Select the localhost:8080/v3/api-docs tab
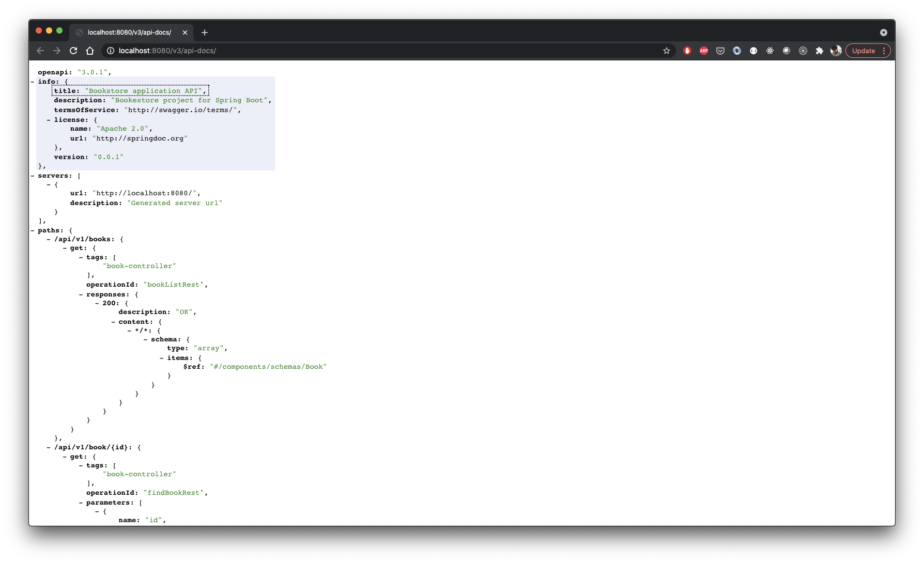Viewport: 924px width, 564px height. (131, 32)
